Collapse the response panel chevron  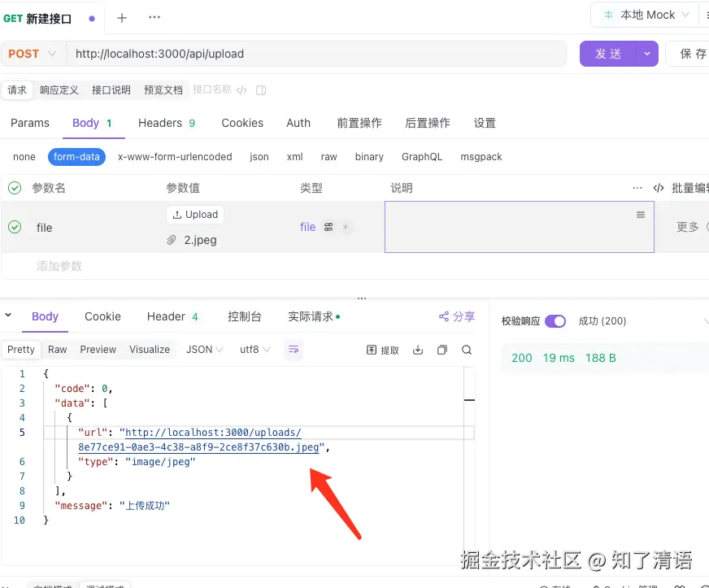tap(8, 315)
